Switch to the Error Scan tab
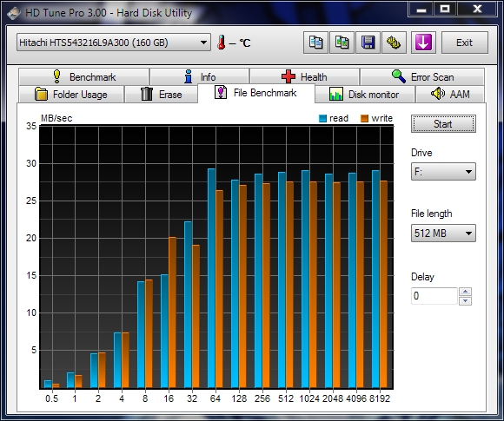The height and width of the screenshot is (421, 504). click(422, 77)
